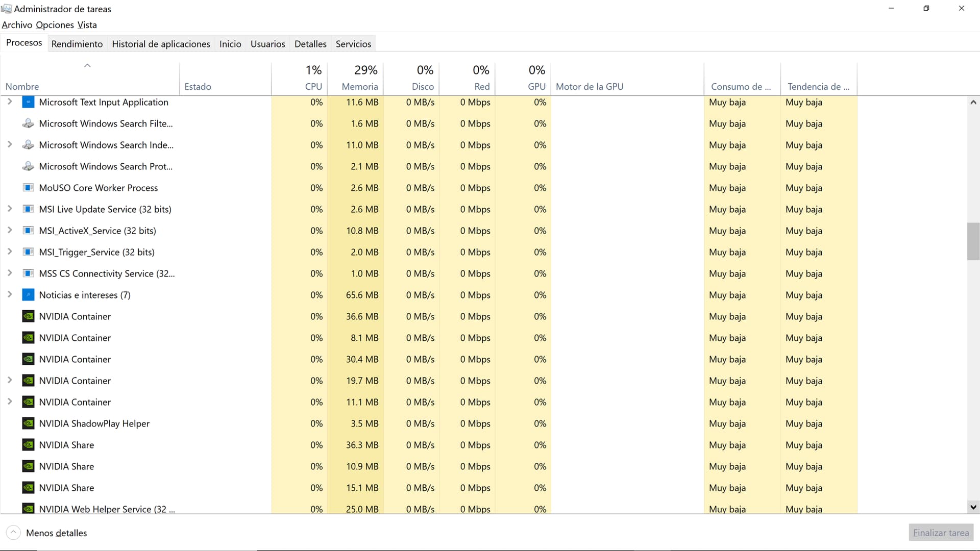Sort by the GPU column header

click(523, 79)
